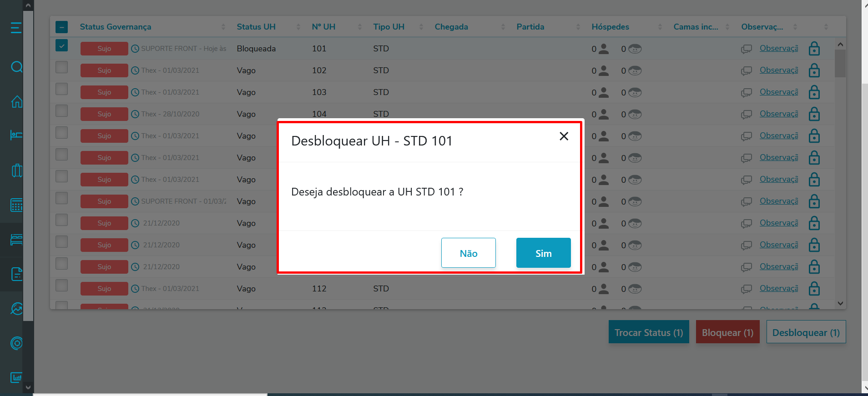
Task: Close the Desbloquear UH dialog
Action: (564, 136)
